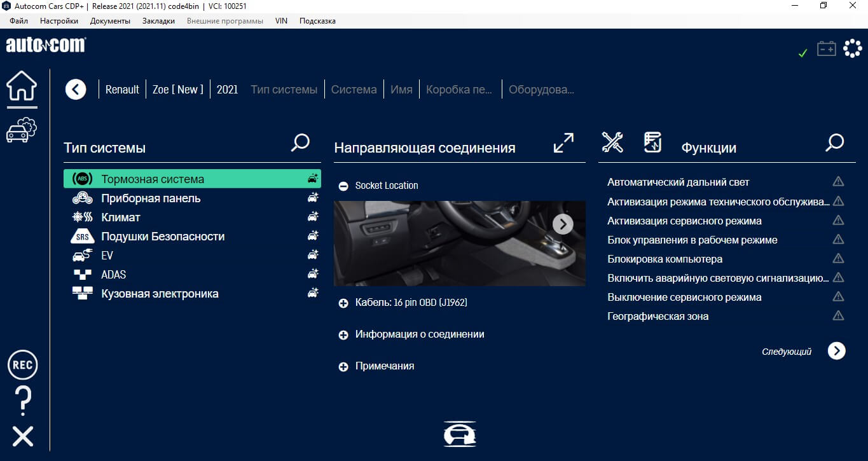This screenshot has width=868, height=461.
Task: Open the vehicle cloud diagnostics sidebar icon
Action: pyautogui.click(x=22, y=130)
